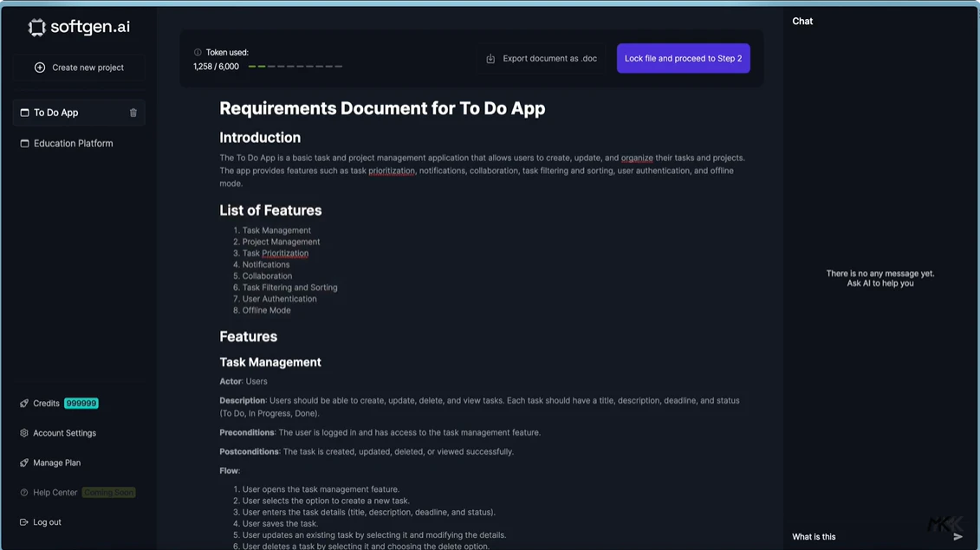Screen dimensions: 980x550
Task: Select the Coming Soon badge on Help Center
Action: [109, 492]
